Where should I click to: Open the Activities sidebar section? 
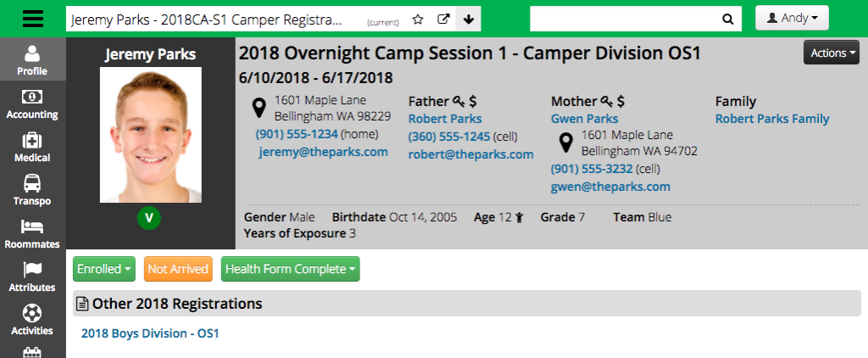pos(32,321)
